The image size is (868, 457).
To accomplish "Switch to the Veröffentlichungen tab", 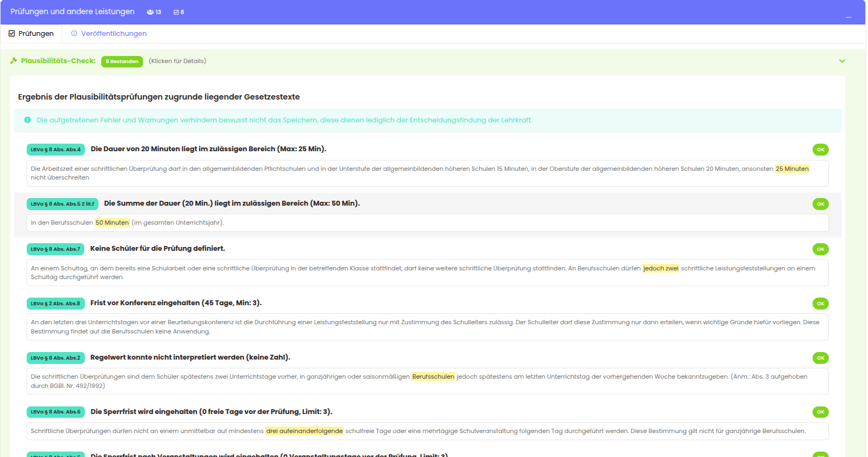I will coord(114,34).
